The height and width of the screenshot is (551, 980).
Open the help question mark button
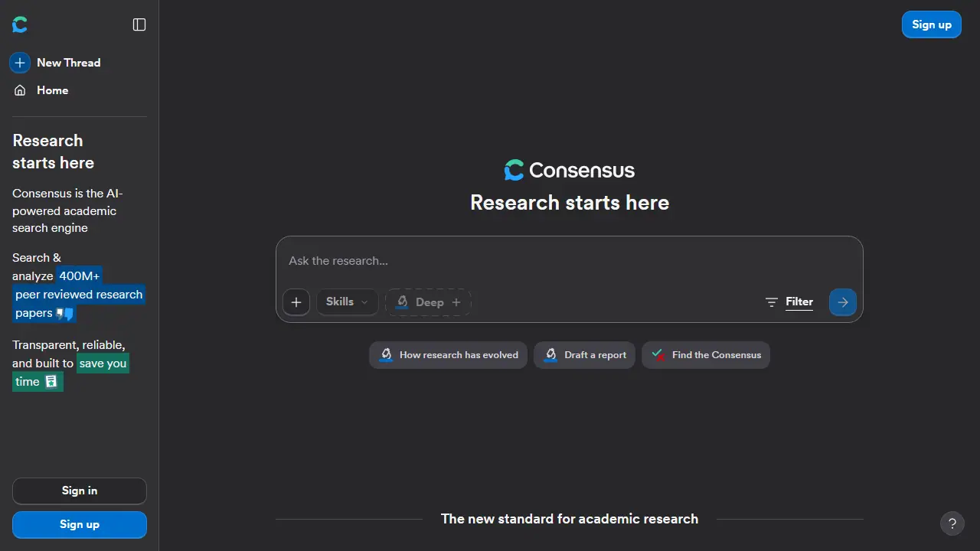point(952,524)
